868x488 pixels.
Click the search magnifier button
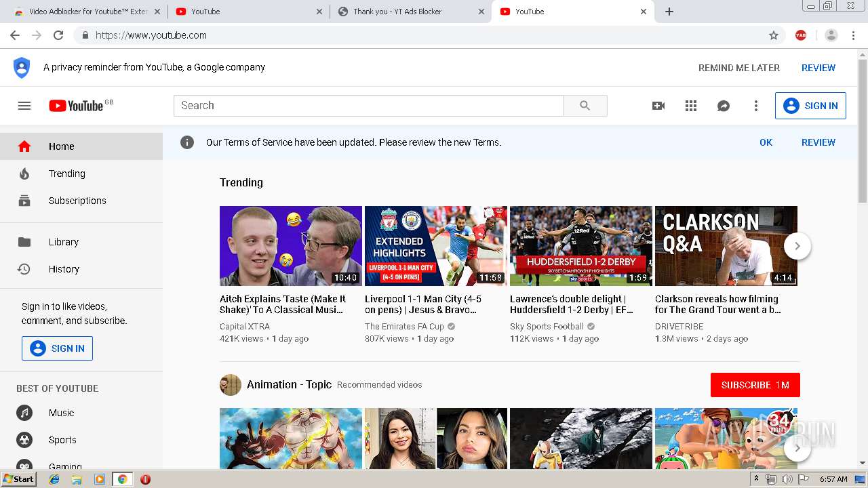(x=585, y=106)
